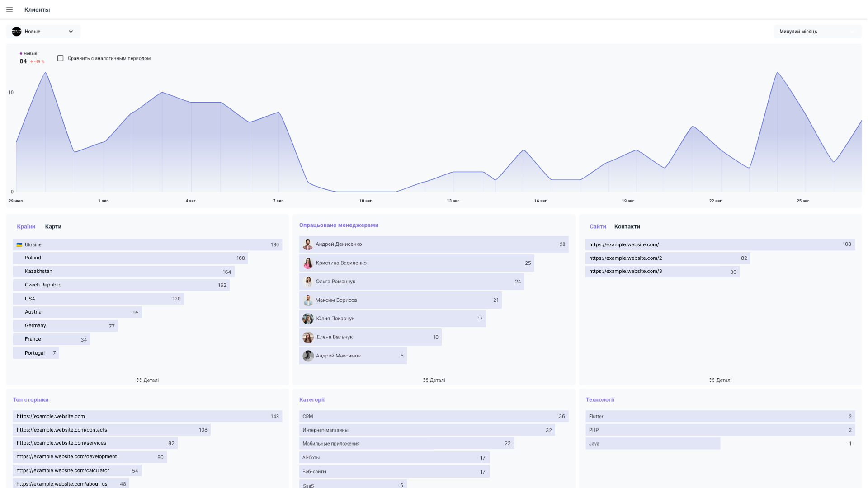868x488 pixels.
Task: Click Кристина Василенко's avatar photo
Action: (308, 263)
